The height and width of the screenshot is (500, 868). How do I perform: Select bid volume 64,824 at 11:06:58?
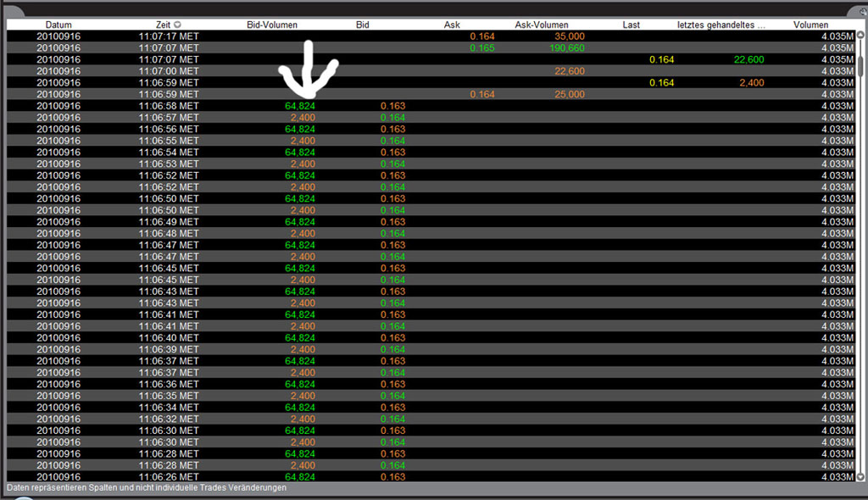point(299,106)
